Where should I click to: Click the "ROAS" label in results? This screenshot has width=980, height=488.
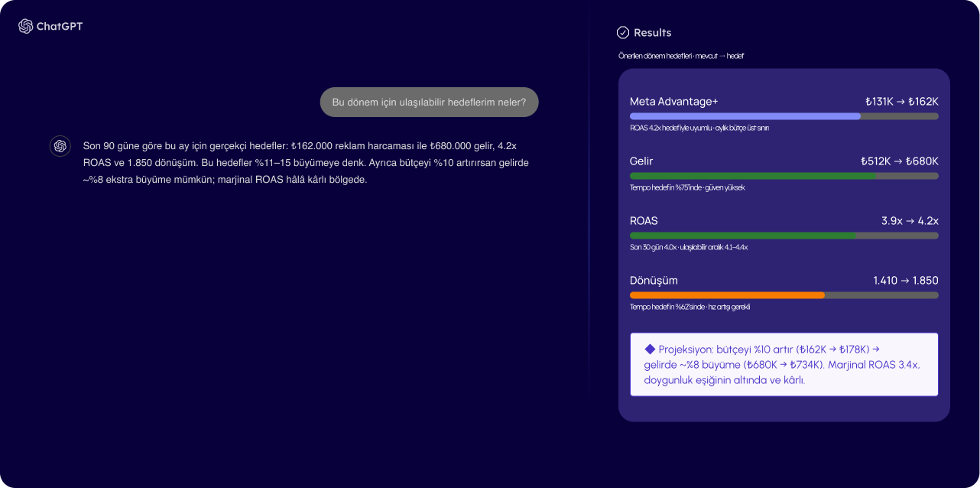point(644,220)
